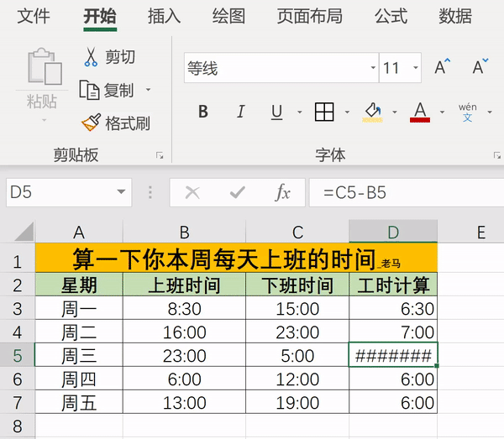
Task: Click the Copy icon
Action: coord(89,90)
